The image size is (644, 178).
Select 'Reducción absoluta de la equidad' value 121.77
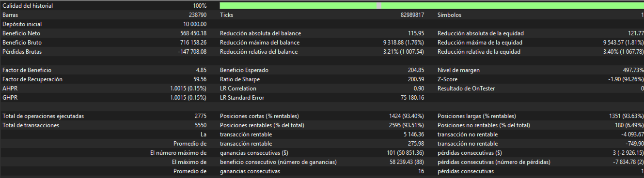[x=635, y=33]
